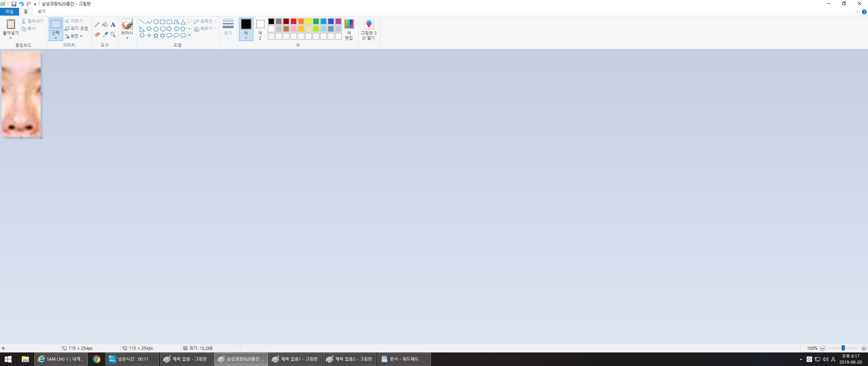Viewport: 868px width, 366px height.
Task: Switch to the 보기 view tab
Action: point(41,12)
